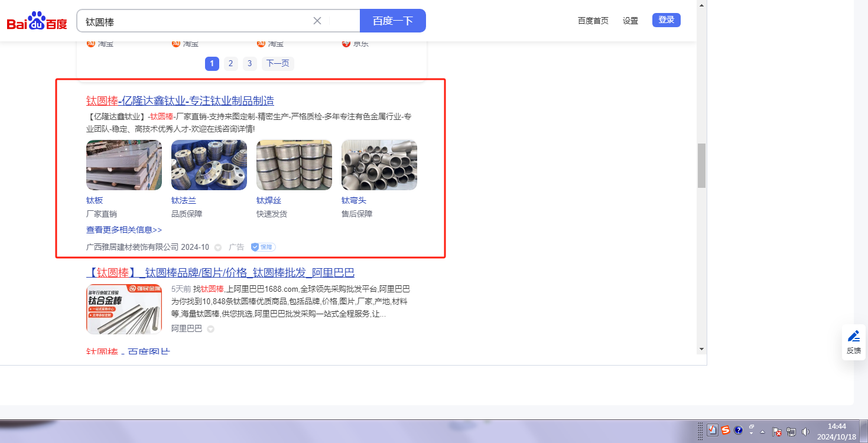Click the 登录 login button
This screenshot has height=443, width=868.
pos(667,20)
